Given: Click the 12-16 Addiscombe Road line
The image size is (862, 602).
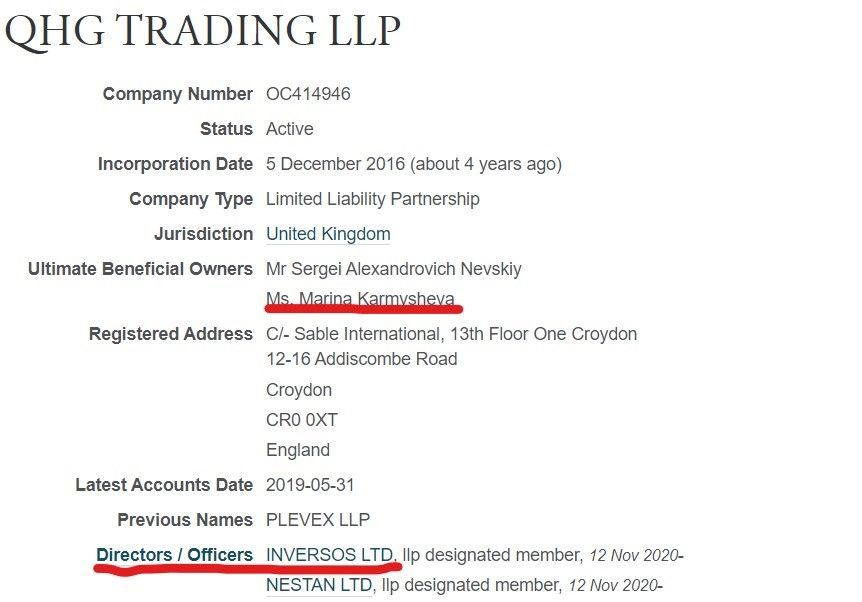Looking at the screenshot, I should coord(362,359).
